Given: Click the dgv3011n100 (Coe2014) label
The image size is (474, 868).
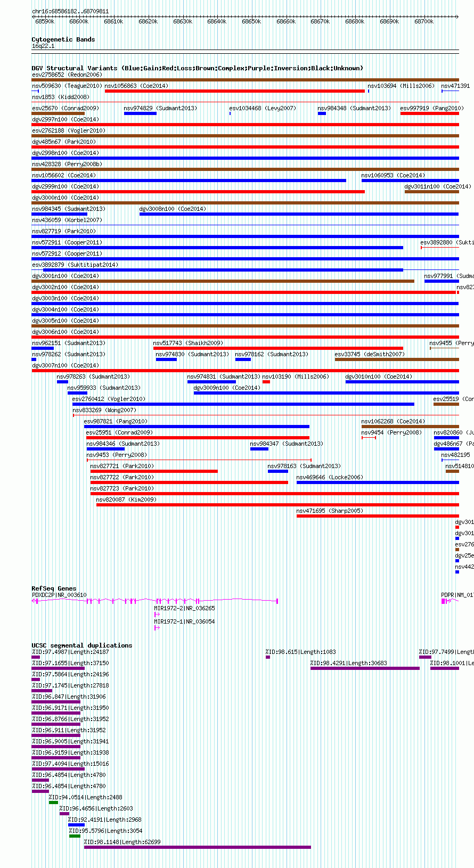Looking at the screenshot, I should click(x=438, y=186).
